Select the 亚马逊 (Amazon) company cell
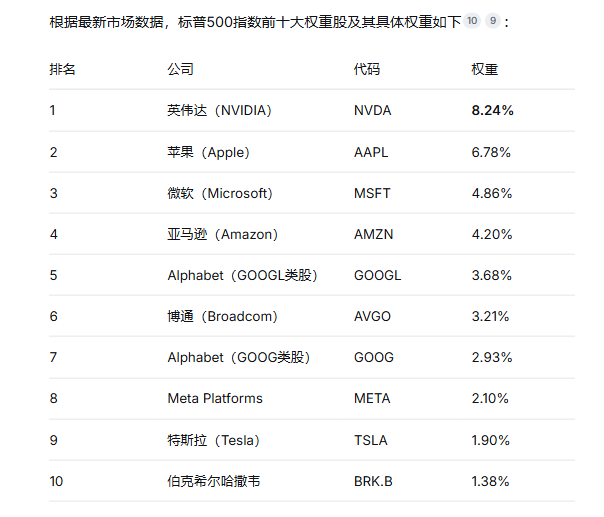Image resolution: width=604 pixels, height=517 pixels. (x=223, y=234)
